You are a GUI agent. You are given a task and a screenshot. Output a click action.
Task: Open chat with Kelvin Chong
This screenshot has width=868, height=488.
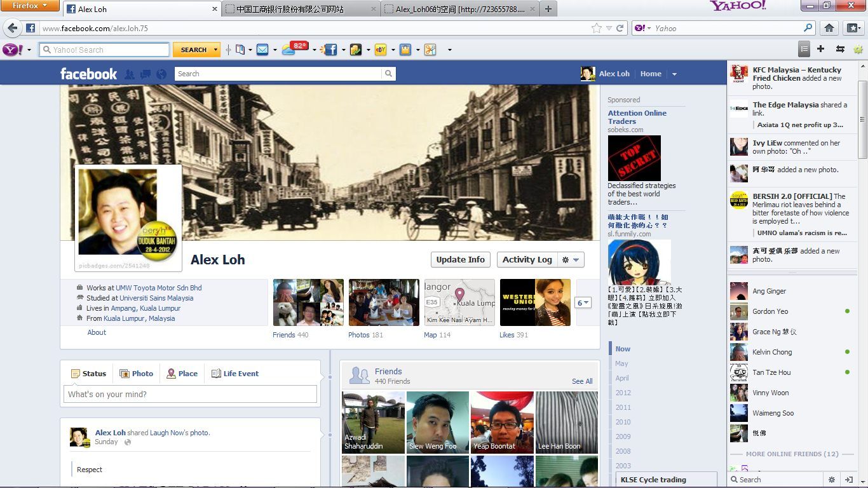790,352
